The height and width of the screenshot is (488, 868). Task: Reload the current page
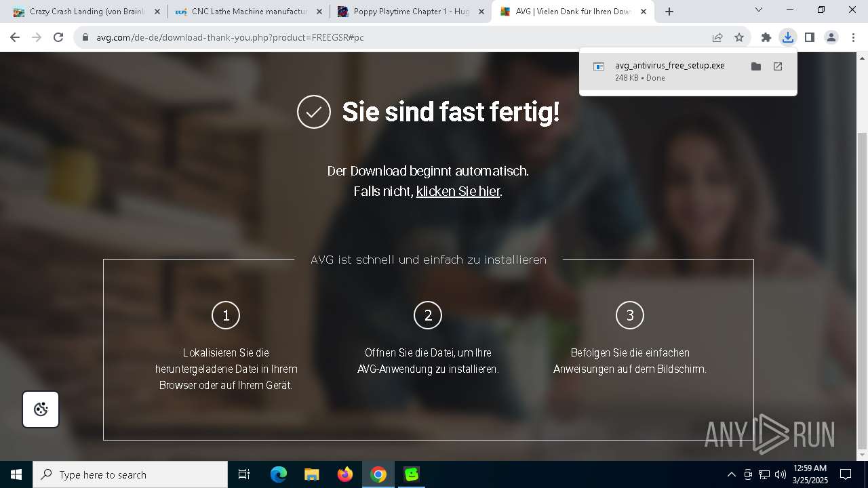tap(58, 37)
